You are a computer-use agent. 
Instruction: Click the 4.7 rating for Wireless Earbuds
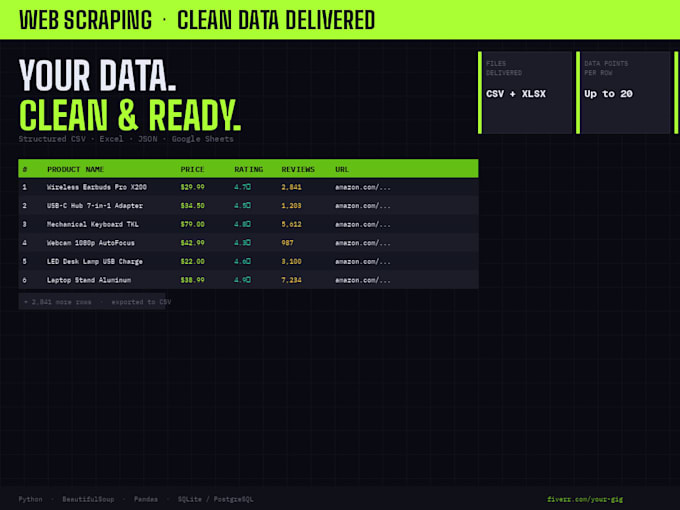[242, 187]
